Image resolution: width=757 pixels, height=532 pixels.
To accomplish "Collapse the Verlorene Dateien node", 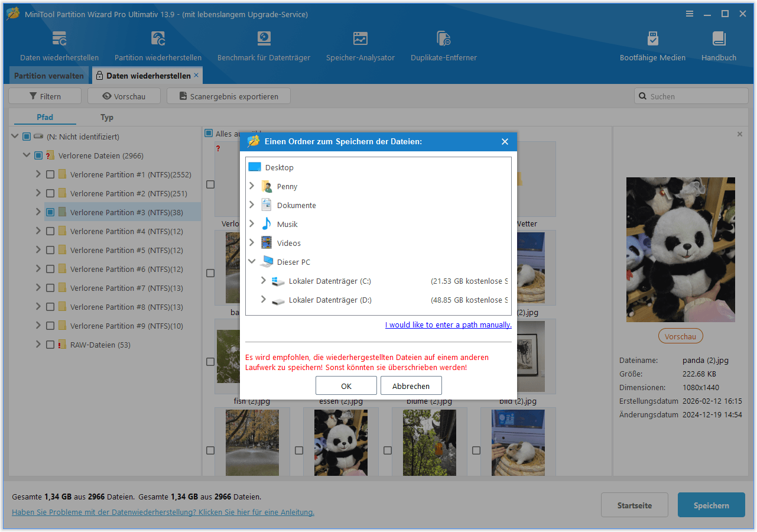I will [x=27, y=155].
